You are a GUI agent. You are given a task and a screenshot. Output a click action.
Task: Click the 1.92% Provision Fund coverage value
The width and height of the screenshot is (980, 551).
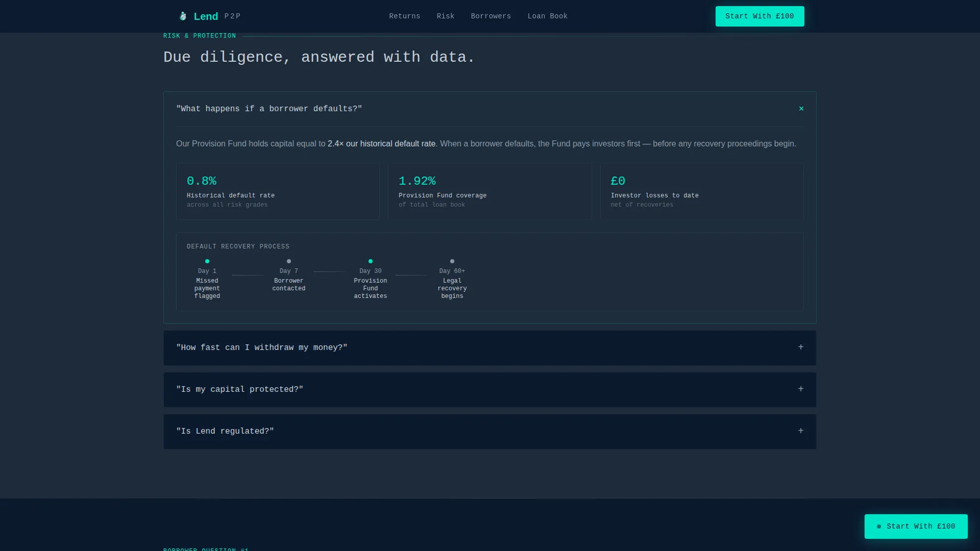click(417, 181)
